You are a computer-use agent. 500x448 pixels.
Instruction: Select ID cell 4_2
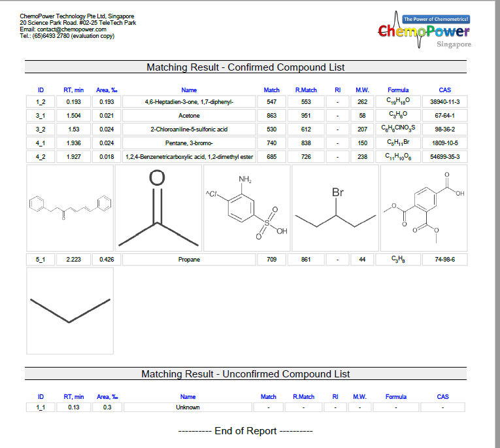[41, 157]
